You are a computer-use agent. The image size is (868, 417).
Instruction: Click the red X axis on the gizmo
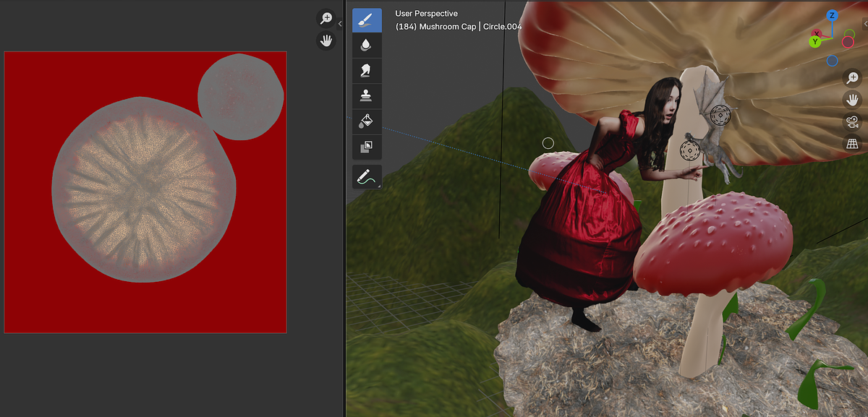tap(817, 33)
